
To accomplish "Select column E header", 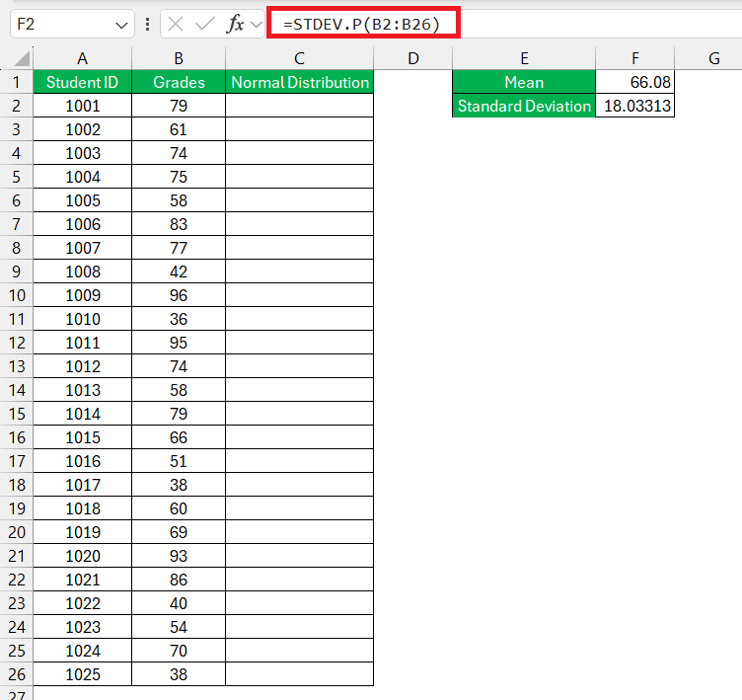I will point(524,58).
